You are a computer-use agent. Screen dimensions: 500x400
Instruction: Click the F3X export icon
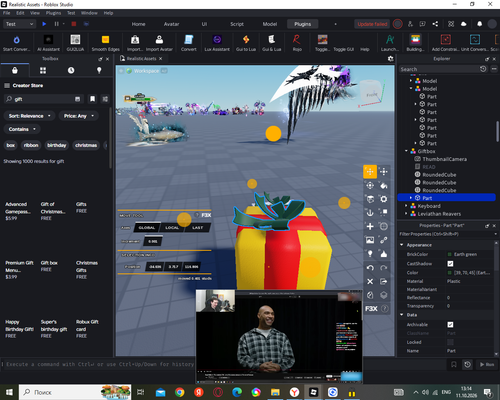pos(384,282)
